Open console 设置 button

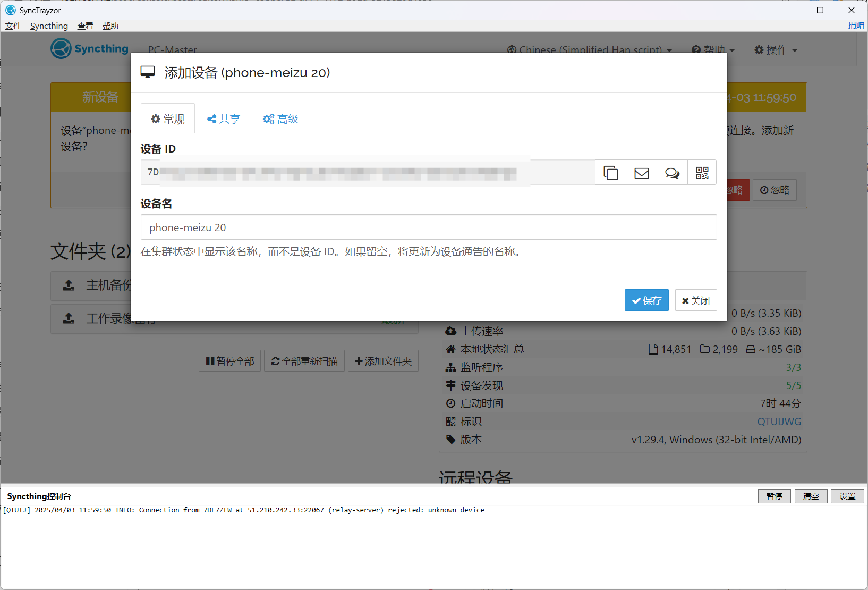pos(847,496)
